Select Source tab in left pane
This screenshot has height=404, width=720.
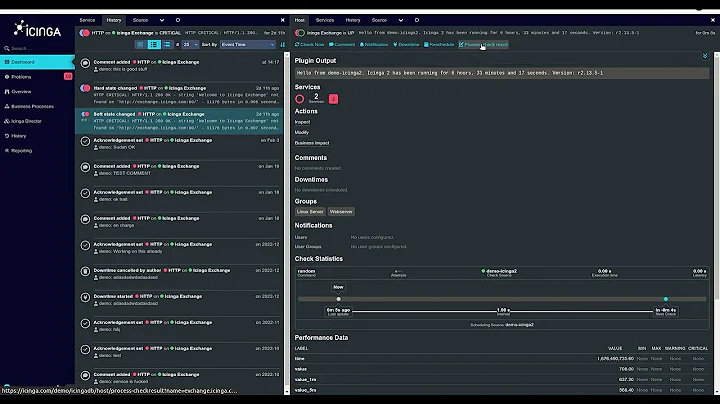coord(140,20)
